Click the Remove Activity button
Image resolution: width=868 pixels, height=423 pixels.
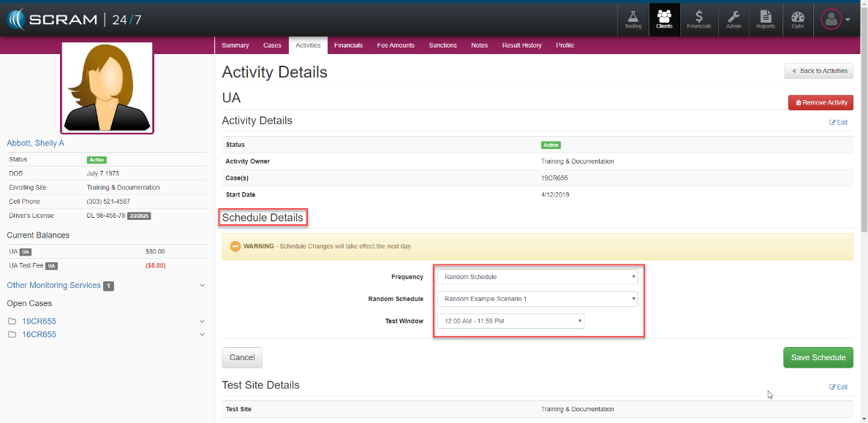[820, 103]
